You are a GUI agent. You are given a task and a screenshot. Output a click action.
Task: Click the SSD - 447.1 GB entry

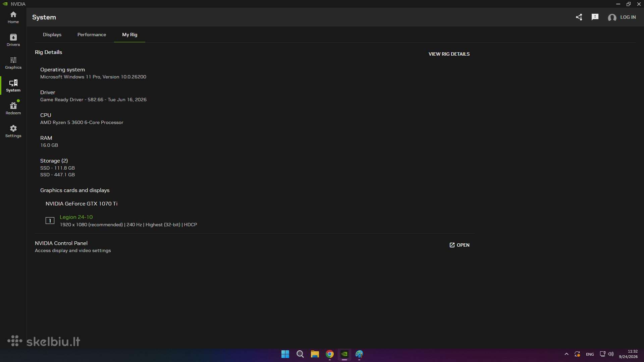point(57,175)
